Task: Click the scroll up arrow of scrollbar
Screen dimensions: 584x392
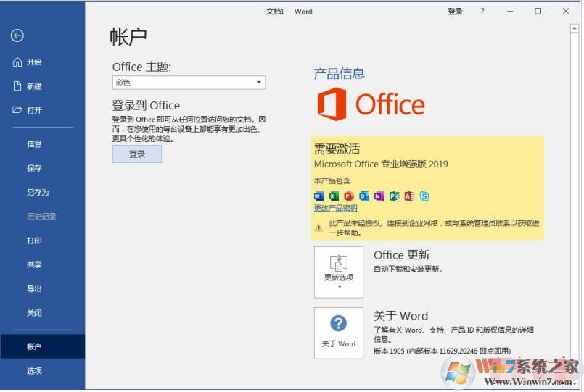Action: tap(575, 28)
